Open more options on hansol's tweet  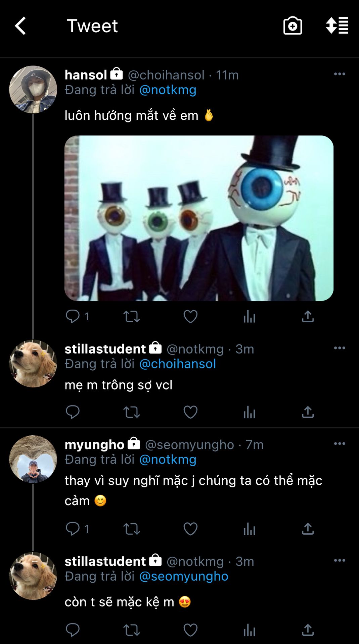[340, 74]
